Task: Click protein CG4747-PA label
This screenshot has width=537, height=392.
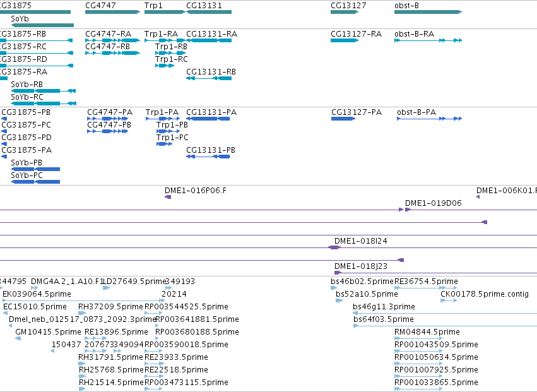Action: 110,112
